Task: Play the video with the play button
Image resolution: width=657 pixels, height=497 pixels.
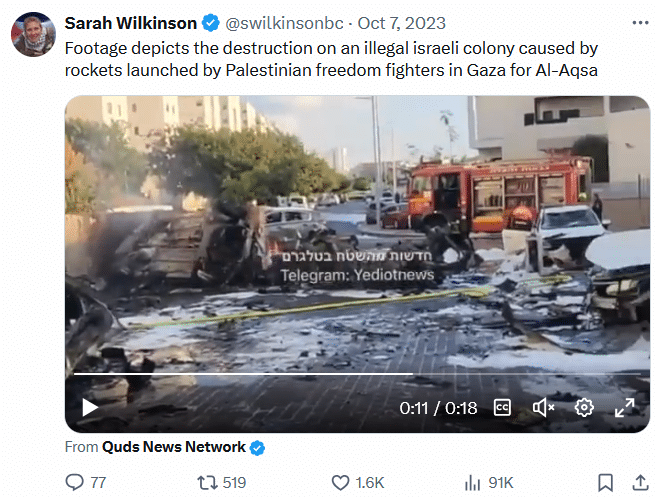Action: pyautogui.click(x=89, y=407)
